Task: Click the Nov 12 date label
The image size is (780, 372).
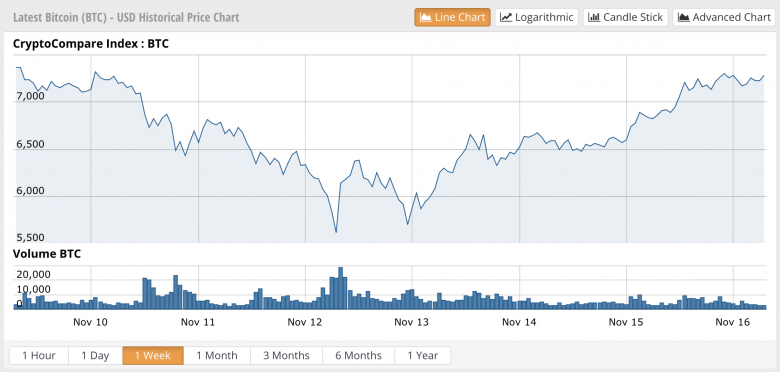Action: click(305, 322)
